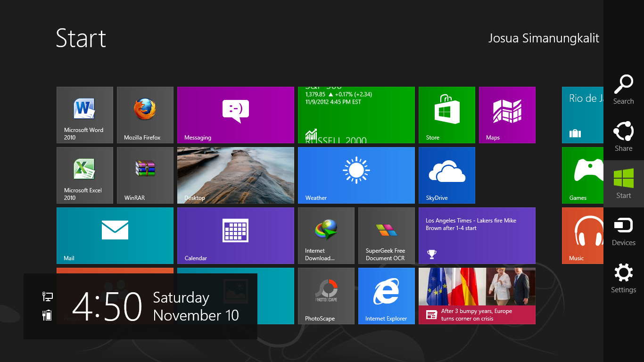
Task: Launch Mozilla Firefox from its tile
Action: pos(145,115)
